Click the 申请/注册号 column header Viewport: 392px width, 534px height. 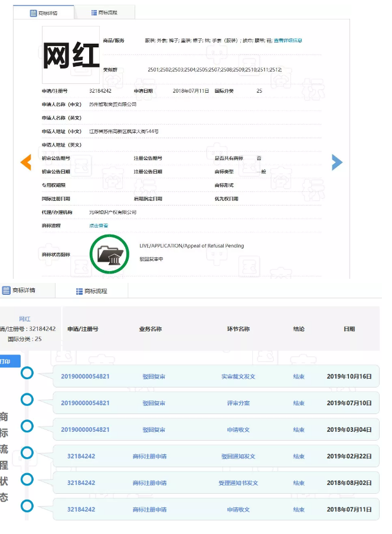[83, 328]
